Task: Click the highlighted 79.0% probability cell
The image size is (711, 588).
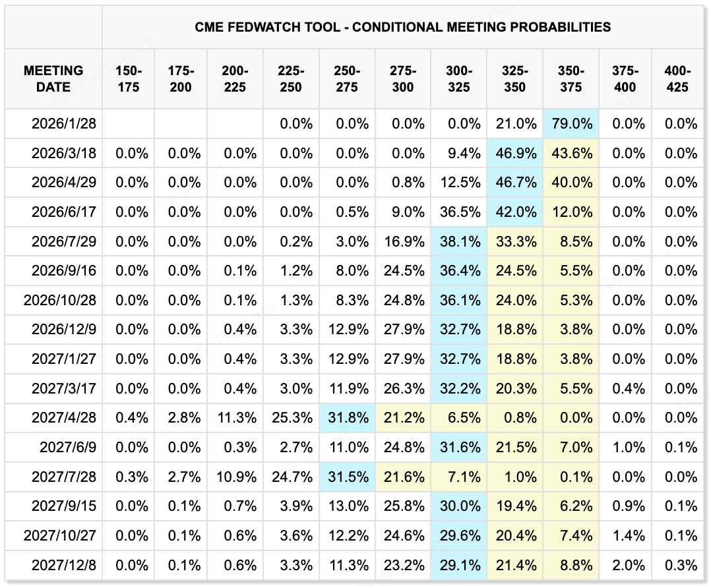Action: 571,124
